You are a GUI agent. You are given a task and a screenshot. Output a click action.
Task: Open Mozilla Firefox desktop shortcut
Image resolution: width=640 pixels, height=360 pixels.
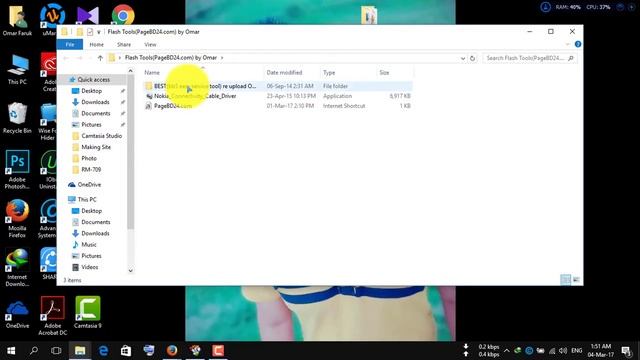pos(17,218)
